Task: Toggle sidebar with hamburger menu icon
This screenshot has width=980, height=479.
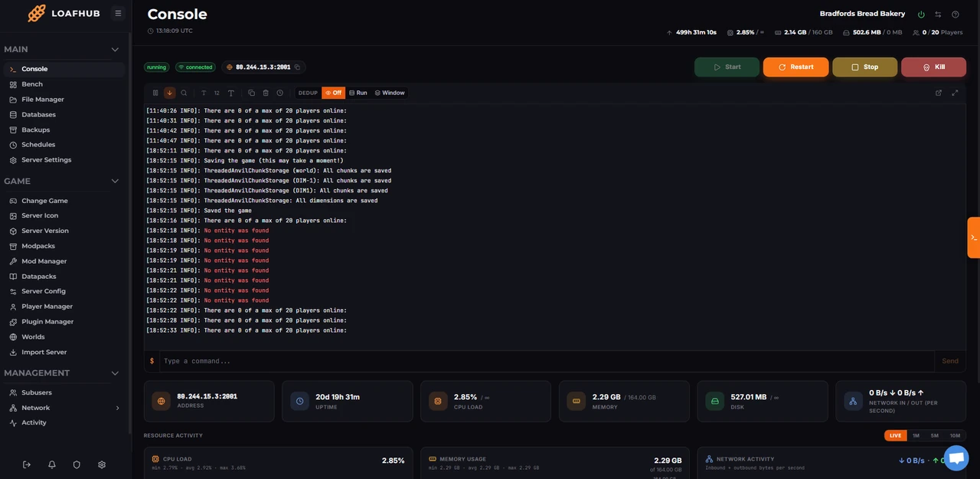Action: click(118, 13)
